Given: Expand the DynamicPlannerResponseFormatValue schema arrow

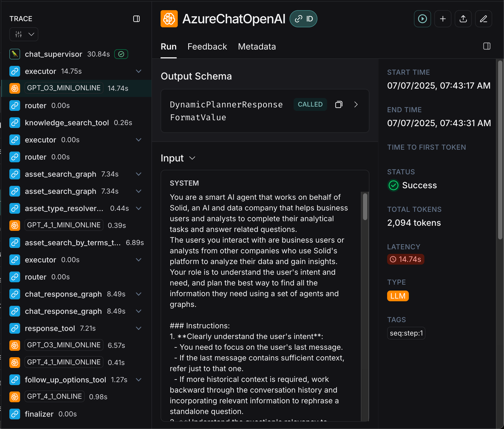Looking at the screenshot, I should tap(356, 104).
